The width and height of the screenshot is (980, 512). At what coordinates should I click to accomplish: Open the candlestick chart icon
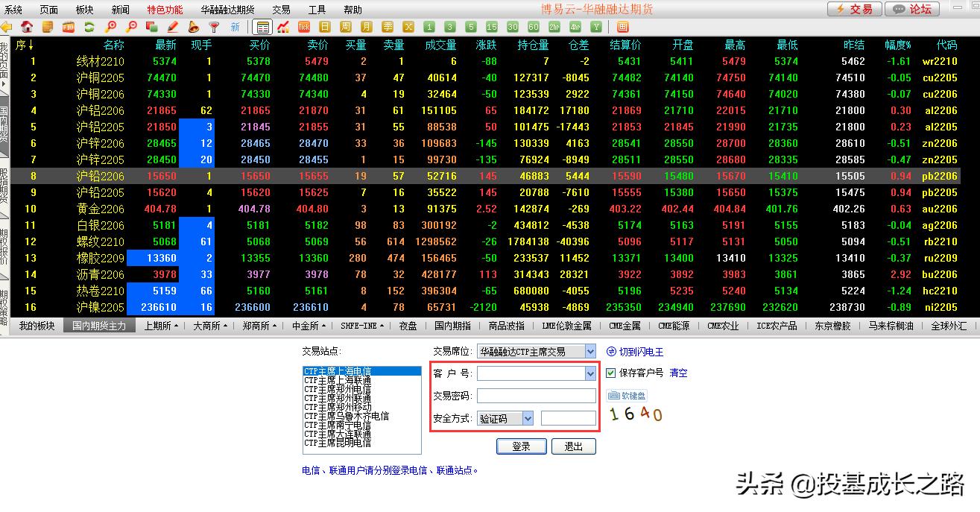pyautogui.click(x=283, y=27)
